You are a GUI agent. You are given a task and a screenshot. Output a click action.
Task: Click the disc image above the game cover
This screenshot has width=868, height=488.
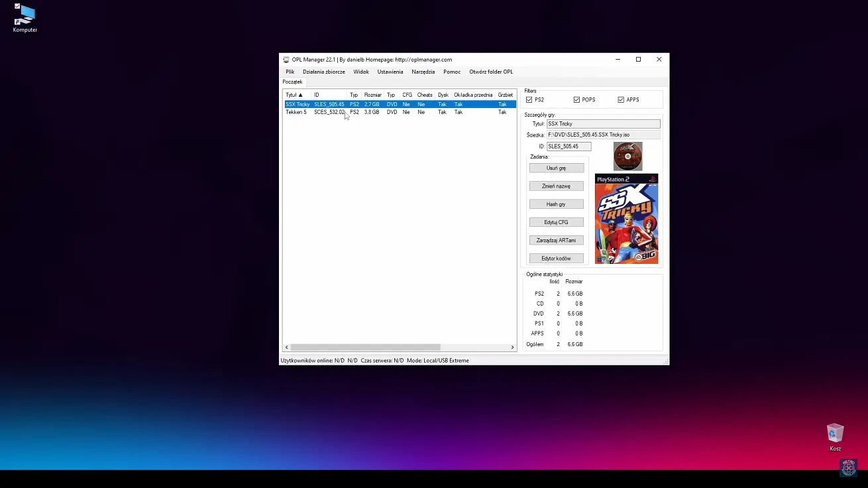[627, 156]
